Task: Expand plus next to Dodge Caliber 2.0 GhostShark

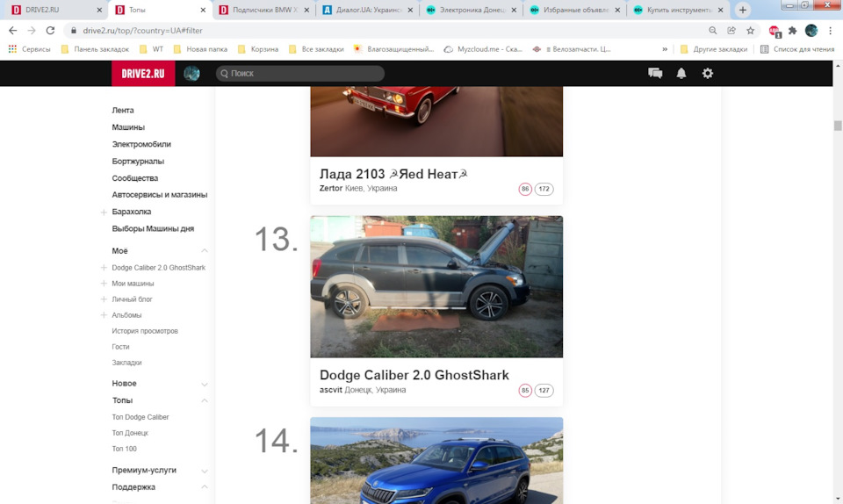Action: (104, 268)
